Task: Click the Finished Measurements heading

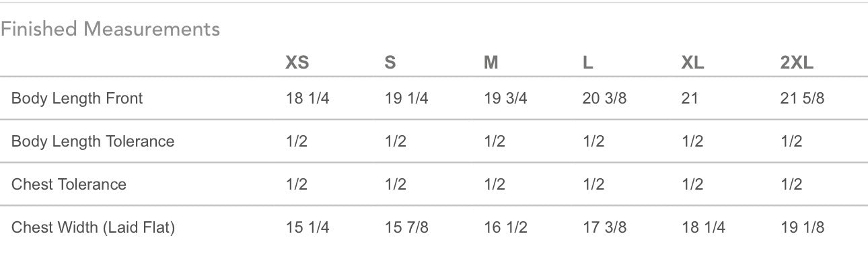Action: pyautogui.click(x=110, y=29)
